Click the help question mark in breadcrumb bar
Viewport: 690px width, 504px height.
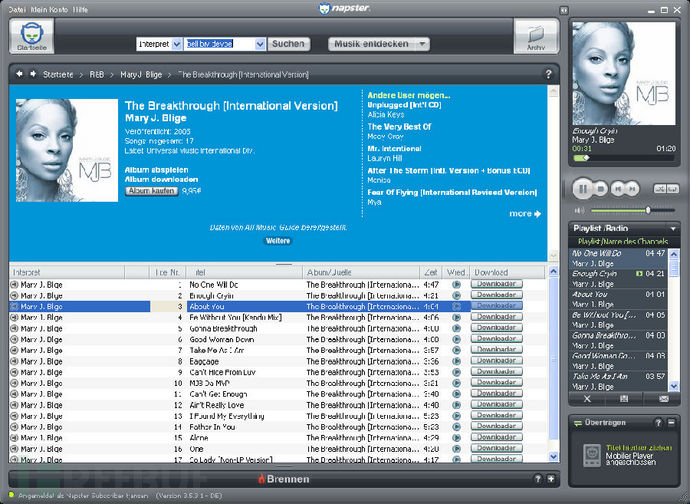pos(548,74)
